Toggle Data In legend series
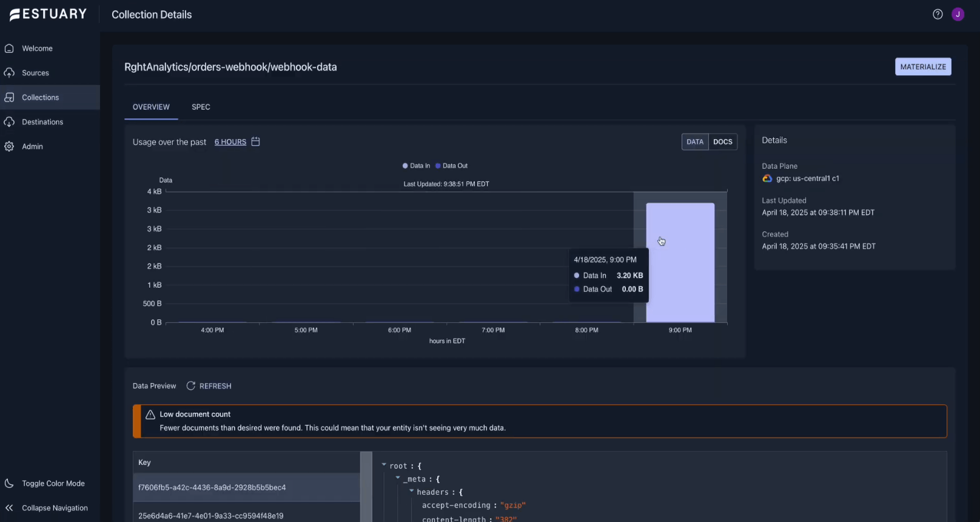The image size is (980, 522). [417, 166]
